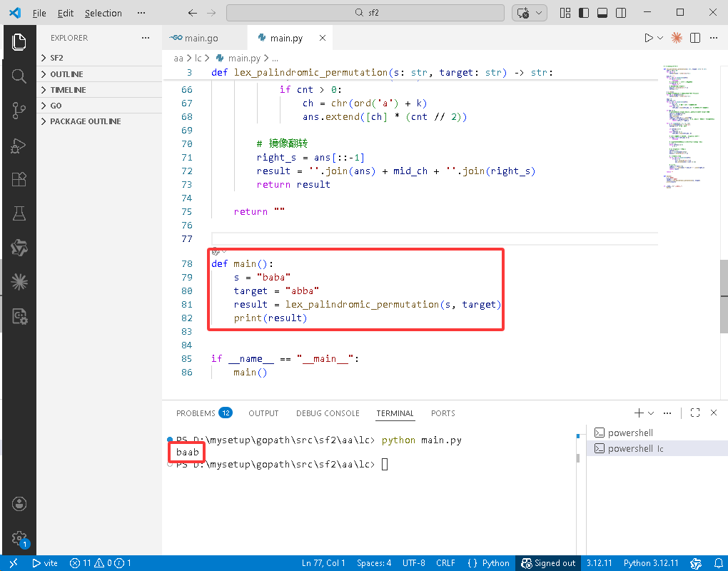
Task: Click the command center search box sf2
Action: 365,13
